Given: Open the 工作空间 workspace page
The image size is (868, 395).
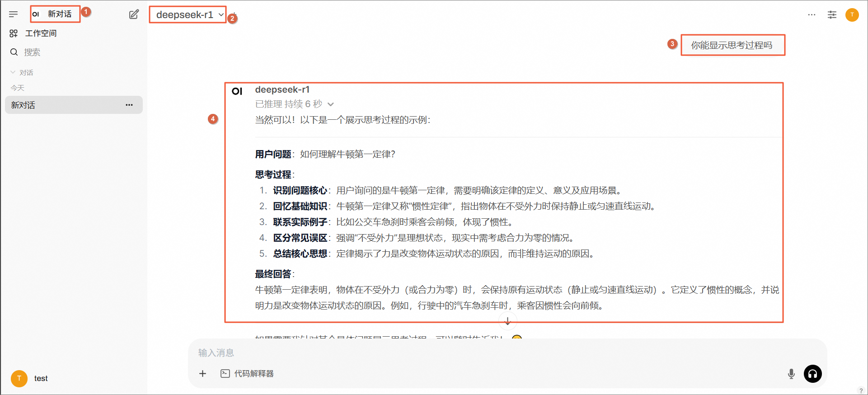Looking at the screenshot, I should 33,33.
